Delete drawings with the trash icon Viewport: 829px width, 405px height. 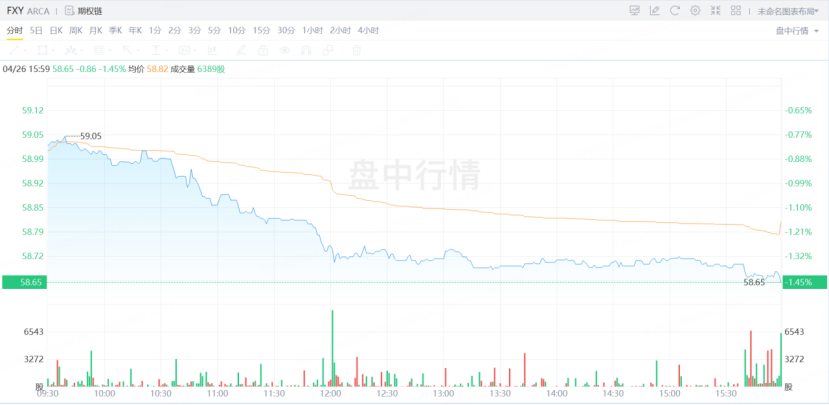[x=357, y=50]
